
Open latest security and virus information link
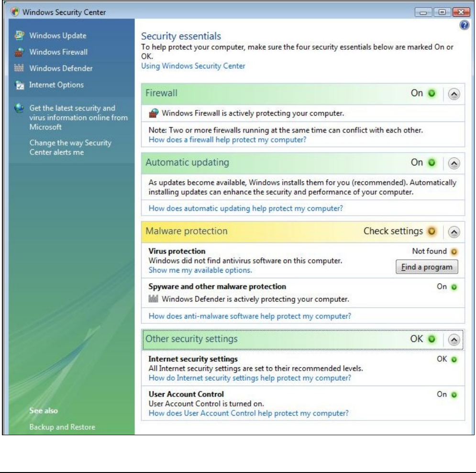point(78,118)
